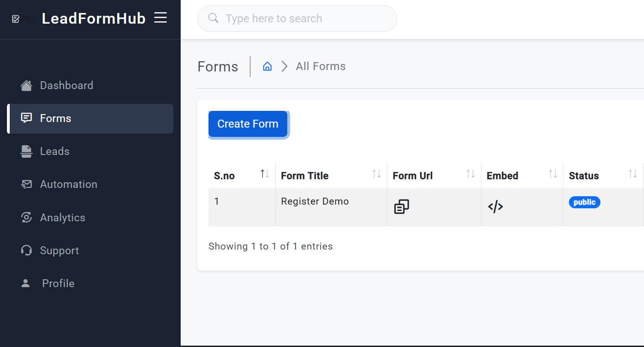Click the Forms sidebar icon
Viewport: 644px width, 347px height.
pos(26,118)
